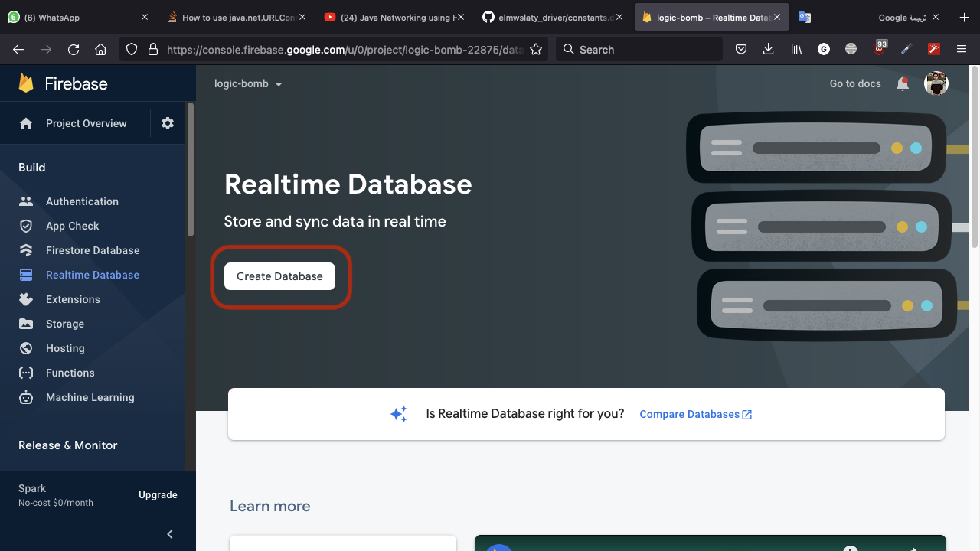Click the site security shield icon
The width and height of the screenshot is (980, 551).
pyautogui.click(x=132, y=49)
